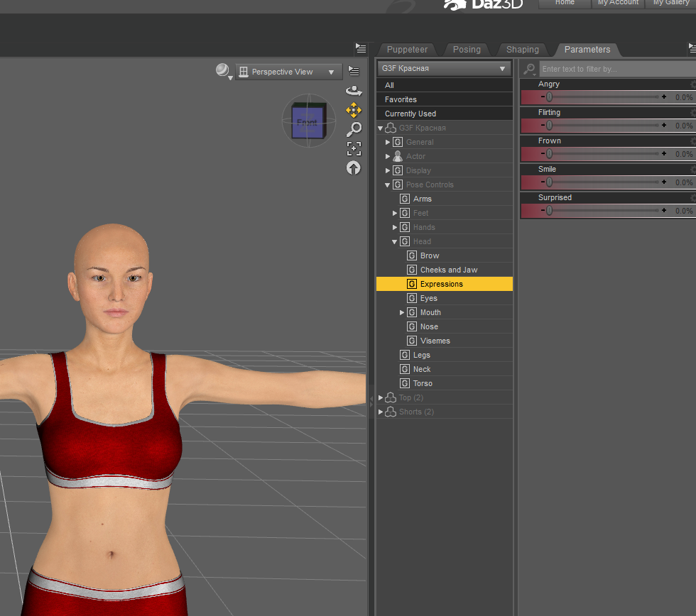Select the Favorites filter row
Screen dimensions: 696x616
point(445,99)
